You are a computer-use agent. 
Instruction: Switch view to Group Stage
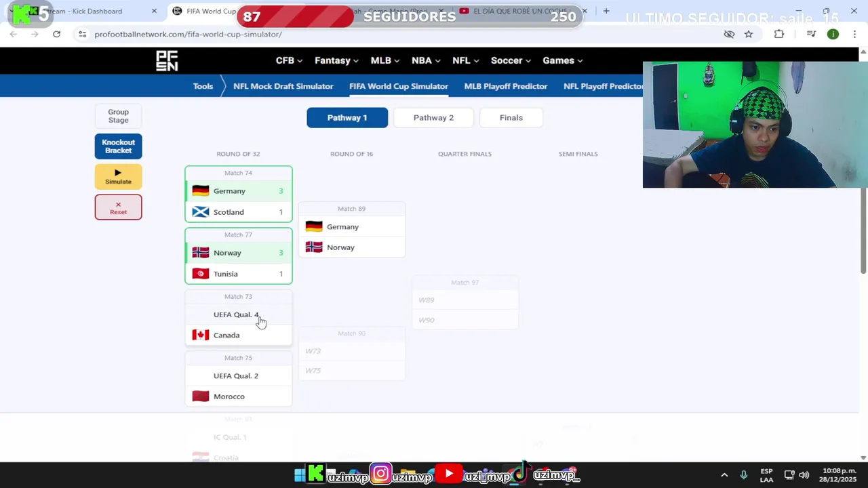pyautogui.click(x=118, y=116)
